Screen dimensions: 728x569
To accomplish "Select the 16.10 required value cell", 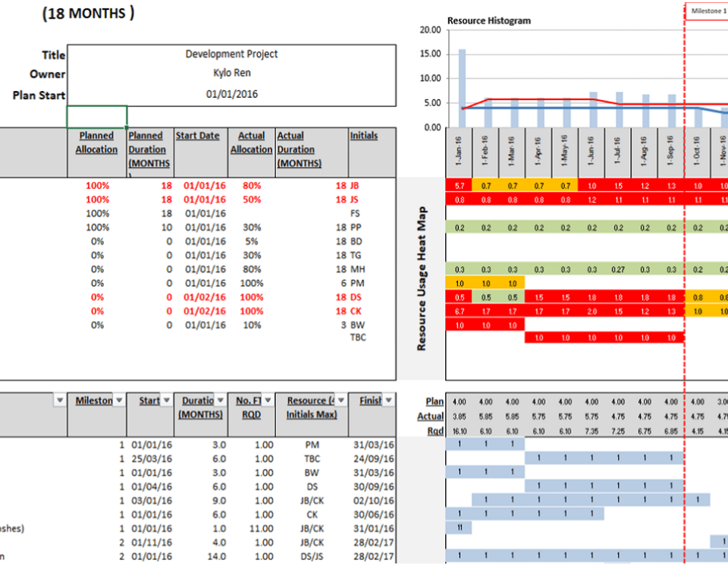I will click(x=460, y=432).
